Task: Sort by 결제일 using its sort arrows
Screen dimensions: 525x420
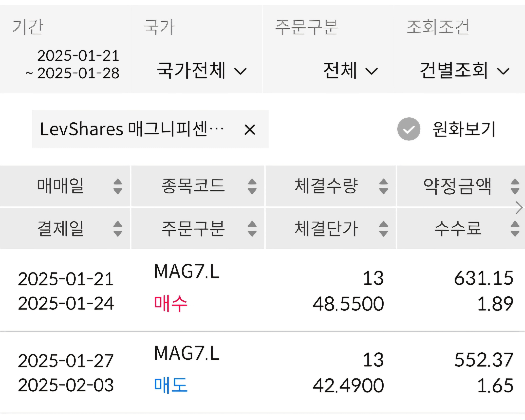Action: coord(118,229)
